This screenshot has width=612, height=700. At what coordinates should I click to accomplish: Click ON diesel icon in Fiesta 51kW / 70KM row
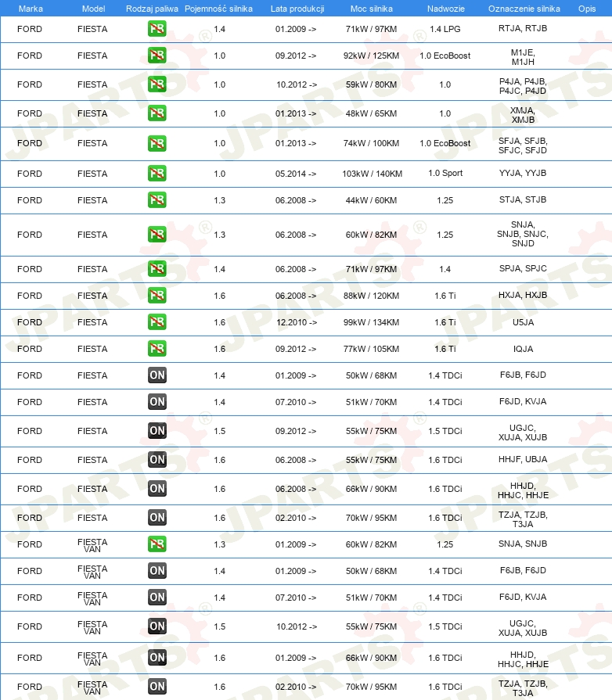[157, 402]
